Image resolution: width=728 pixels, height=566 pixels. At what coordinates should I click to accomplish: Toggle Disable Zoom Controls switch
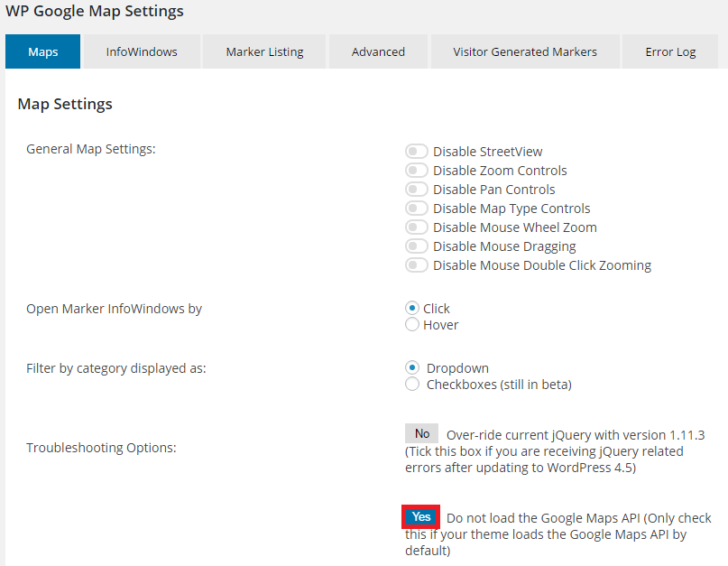point(416,171)
